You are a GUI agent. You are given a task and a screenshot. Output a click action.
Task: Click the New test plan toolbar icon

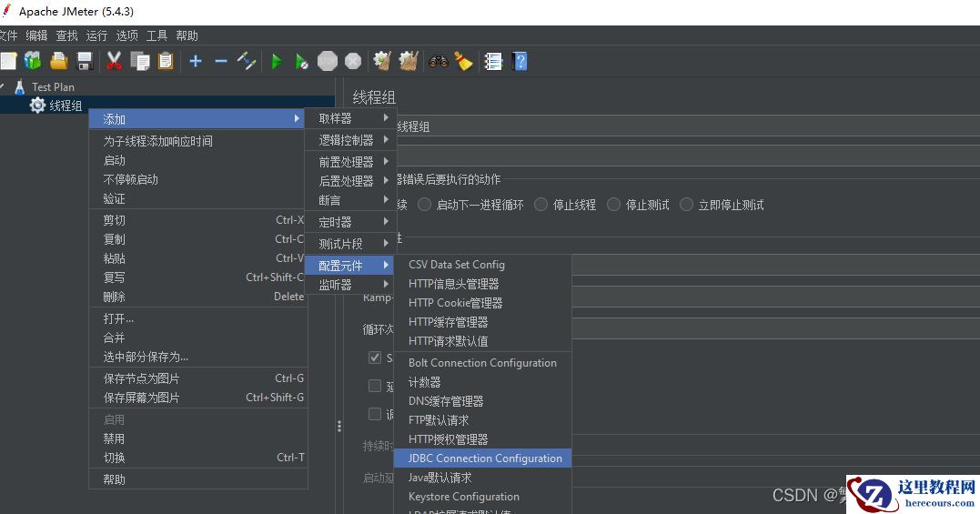pos(9,61)
